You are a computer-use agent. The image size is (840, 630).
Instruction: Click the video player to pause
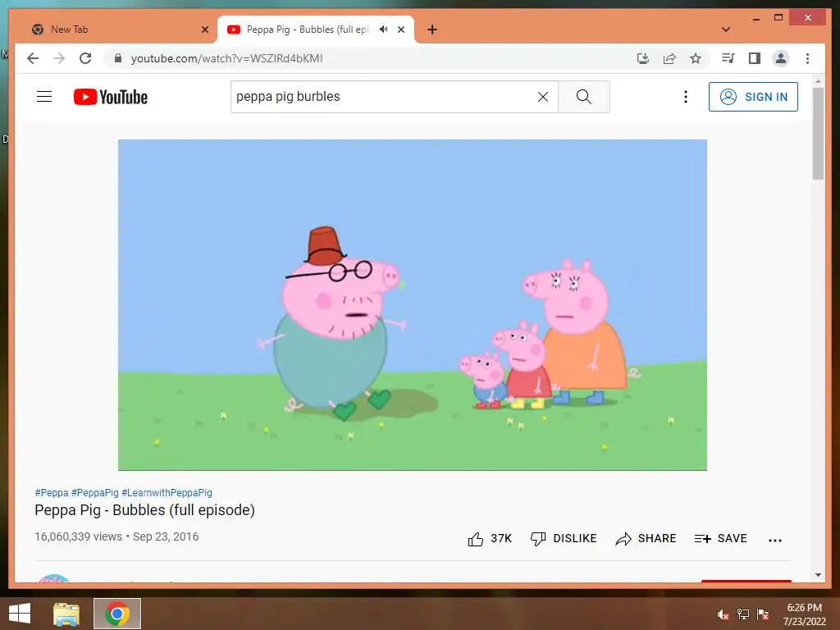point(413,305)
